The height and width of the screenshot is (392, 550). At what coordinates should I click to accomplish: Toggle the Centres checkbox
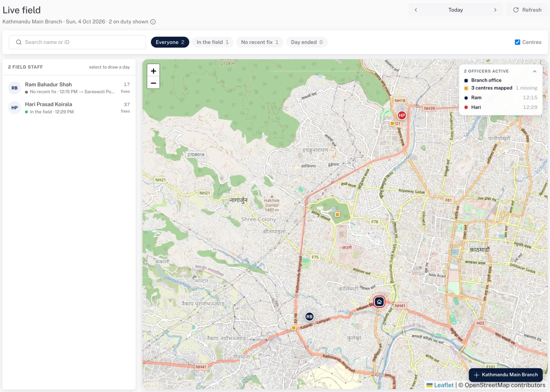pyautogui.click(x=517, y=42)
